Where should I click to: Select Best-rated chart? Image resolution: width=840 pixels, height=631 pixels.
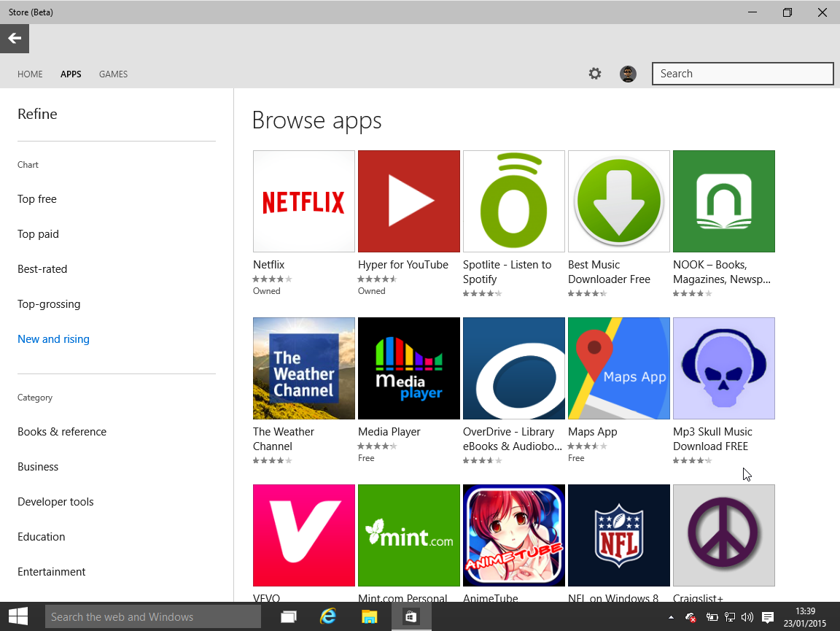[42, 269]
